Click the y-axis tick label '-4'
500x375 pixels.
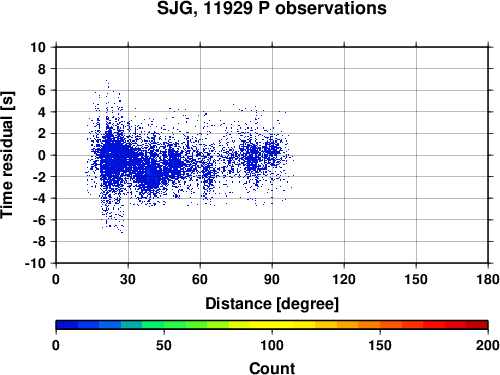(x=39, y=198)
